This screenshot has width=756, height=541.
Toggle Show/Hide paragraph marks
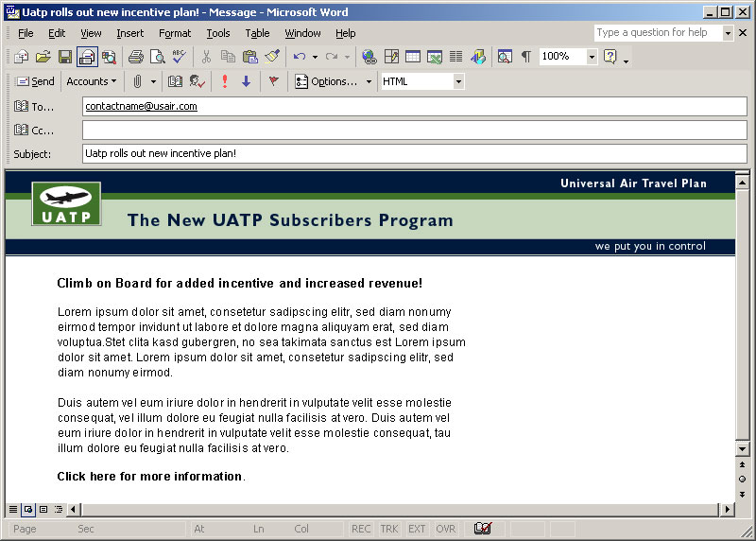click(525, 57)
